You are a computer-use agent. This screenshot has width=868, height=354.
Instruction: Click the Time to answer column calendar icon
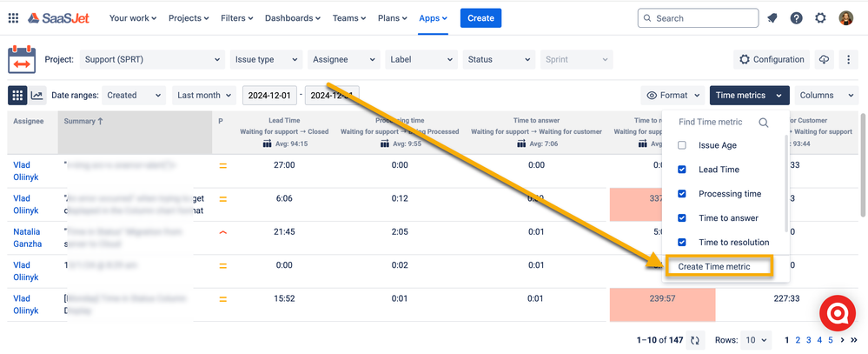pyautogui.click(x=521, y=144)
